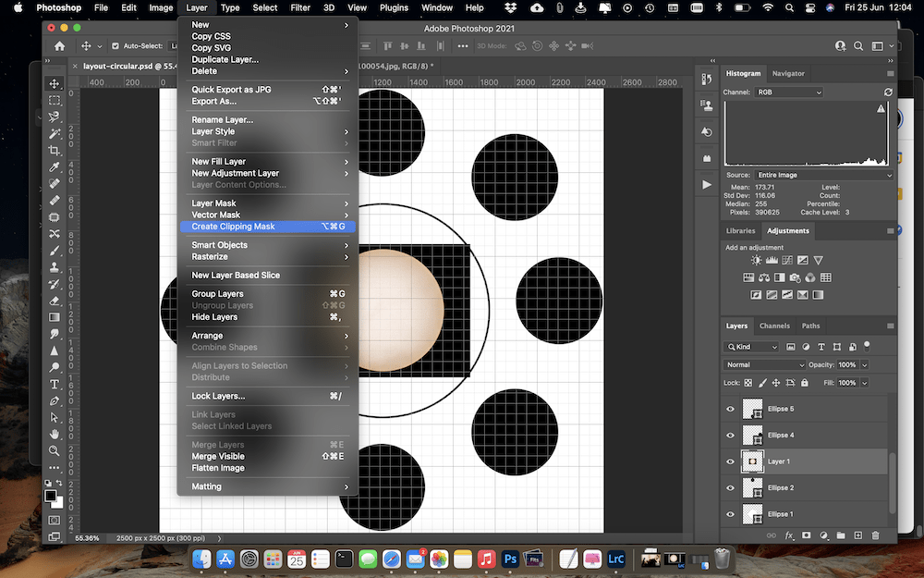
Task: Hide the Ellipse 1 layer
Action: pos(730,514)
